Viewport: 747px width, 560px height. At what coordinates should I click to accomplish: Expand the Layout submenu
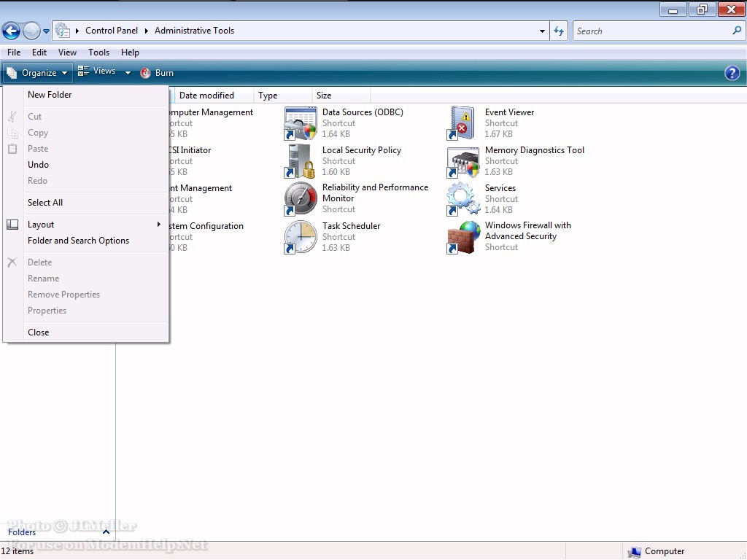click(x=159, y=225)
